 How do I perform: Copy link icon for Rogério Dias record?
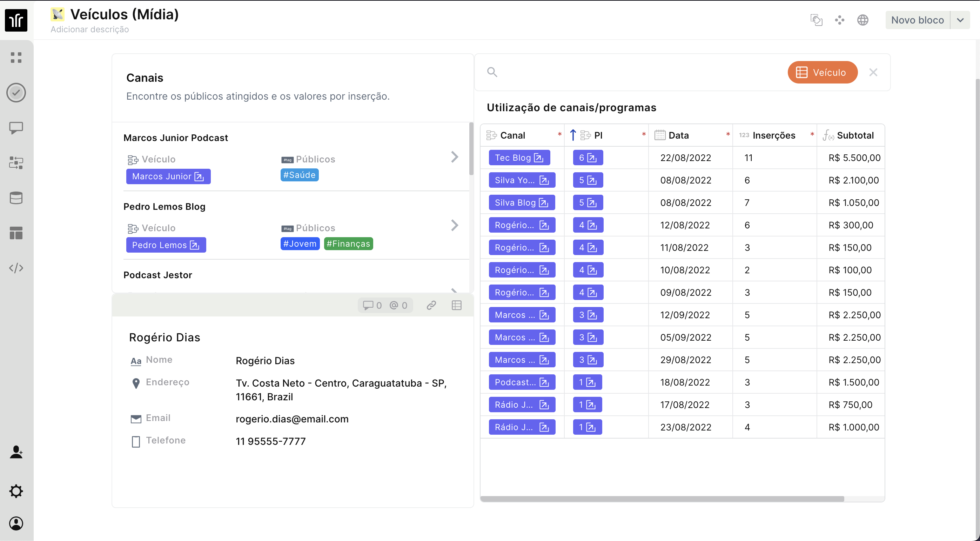tap(431, 305)
